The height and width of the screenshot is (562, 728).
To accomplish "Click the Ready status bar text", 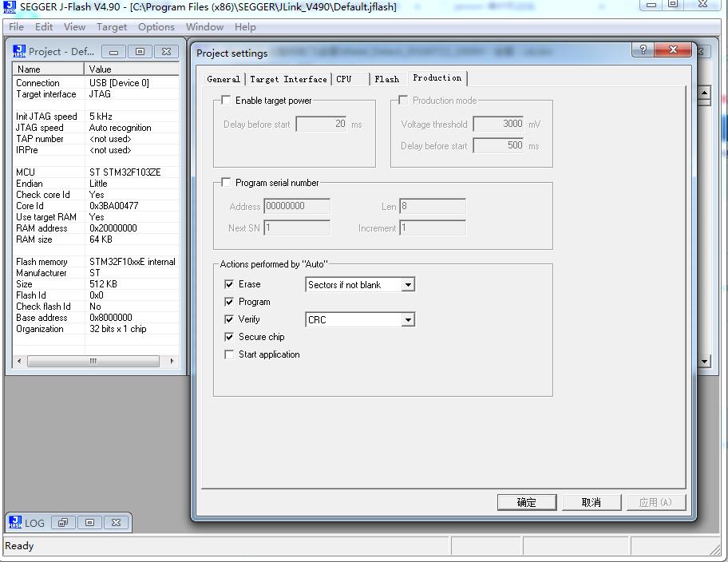I will click(19, 546).
